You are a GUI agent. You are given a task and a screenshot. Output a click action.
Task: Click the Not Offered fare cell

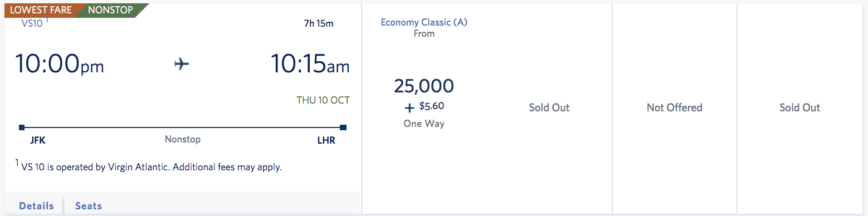point(674,107)
